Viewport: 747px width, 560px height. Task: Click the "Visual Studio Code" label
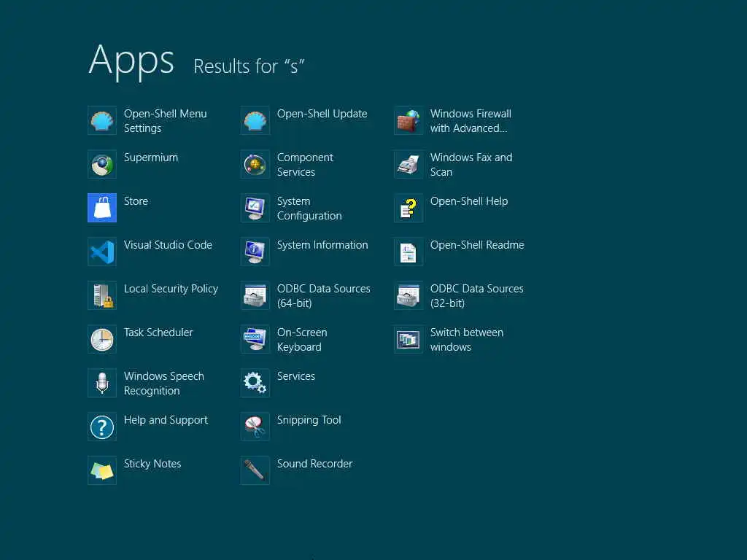(169, 245)
